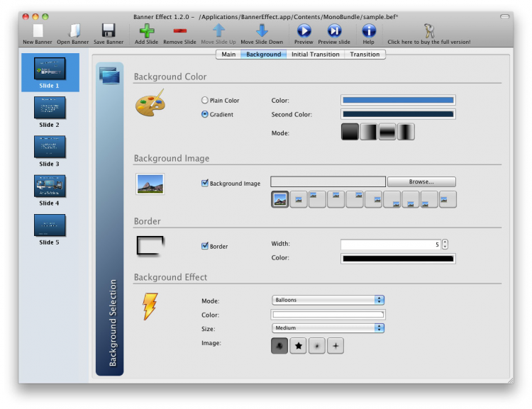Click the Preview slide icon
532x409 pixels.
(x=334, y=31)
